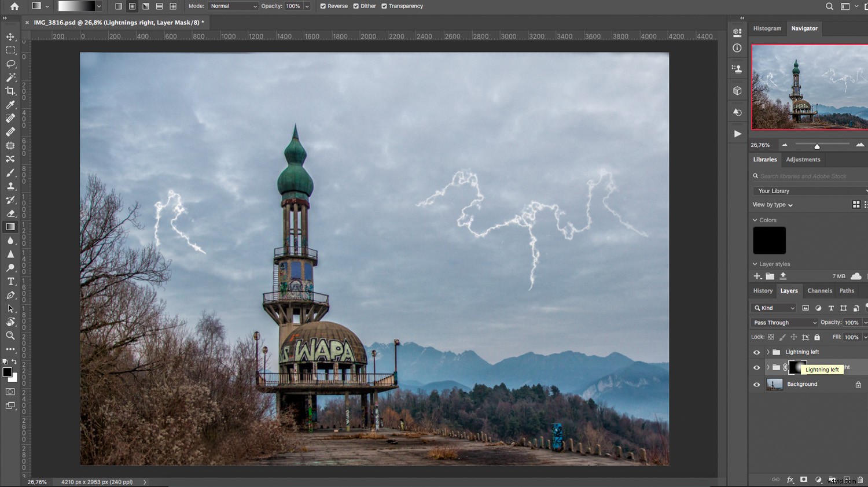Choose the Lasso tool
The image size is (868, 487).
10,64
